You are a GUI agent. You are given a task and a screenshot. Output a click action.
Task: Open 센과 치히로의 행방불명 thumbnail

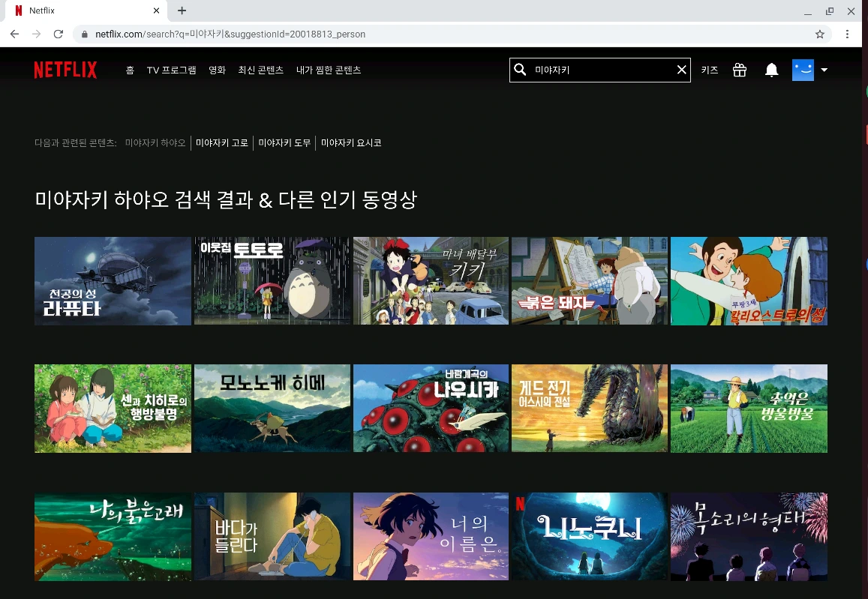[113, 408]
